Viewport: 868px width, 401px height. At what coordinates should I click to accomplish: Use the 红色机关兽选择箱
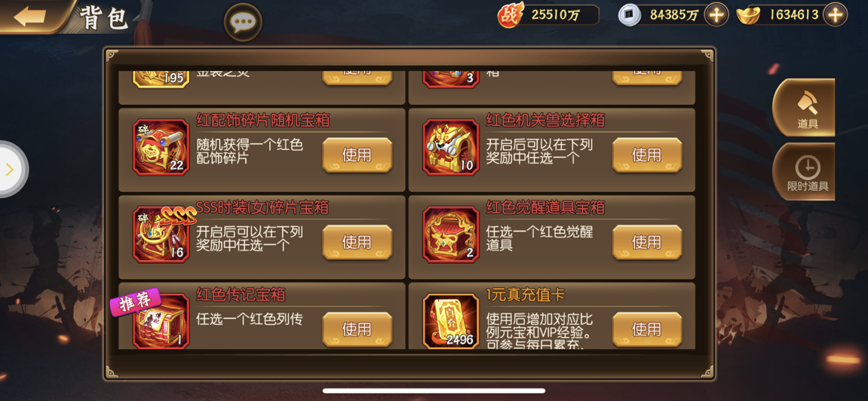coord(646,155)
